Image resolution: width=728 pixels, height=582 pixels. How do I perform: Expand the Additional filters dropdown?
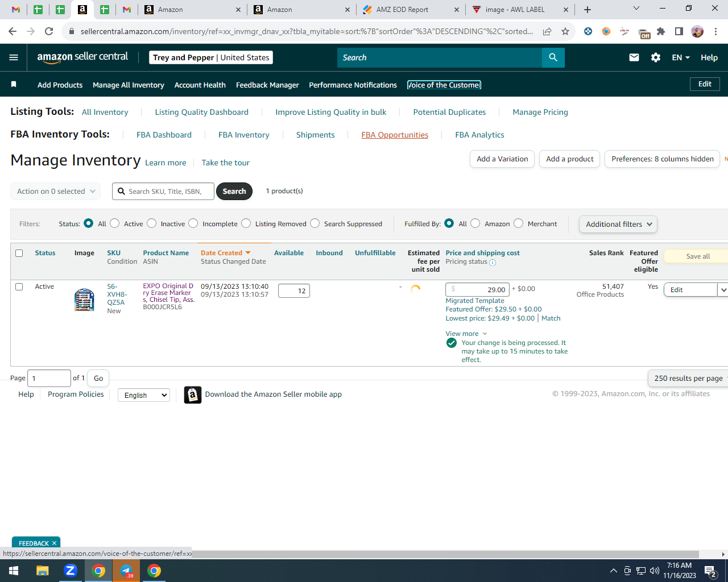[x=618, y=224]
